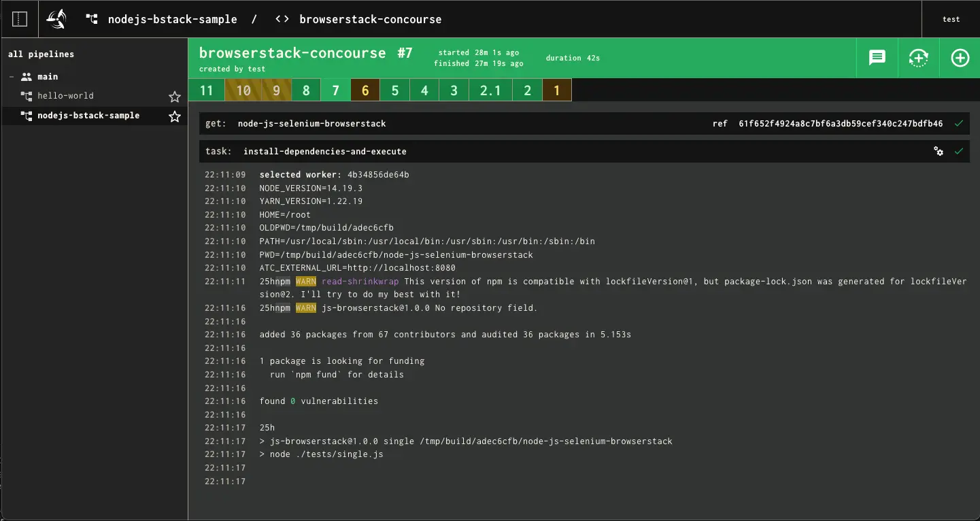Favorite the hello-world pipeline star
The image size is (980, 521).
[175, 97]
